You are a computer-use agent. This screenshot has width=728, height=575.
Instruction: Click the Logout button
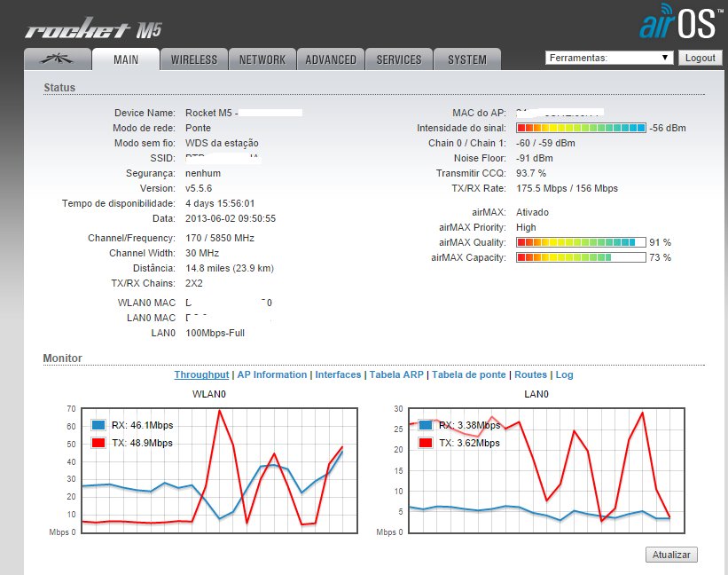click(701, 58)
